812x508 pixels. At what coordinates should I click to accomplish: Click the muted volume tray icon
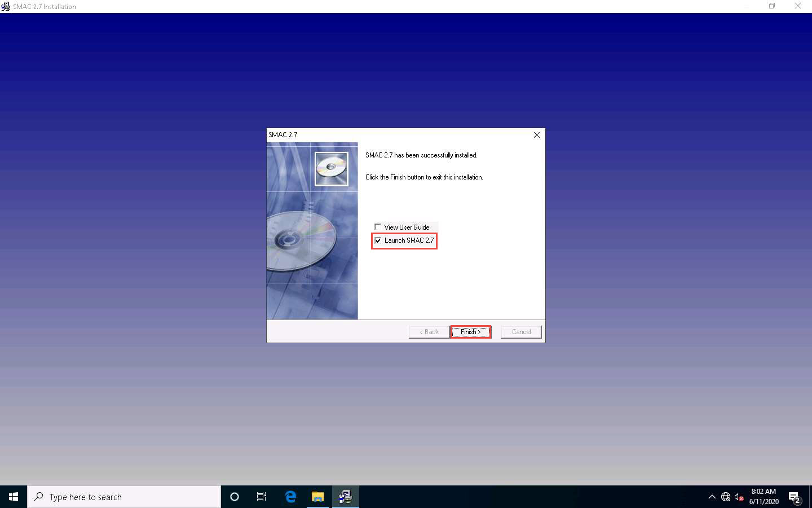pyautogui.click(x=739, y=497)
